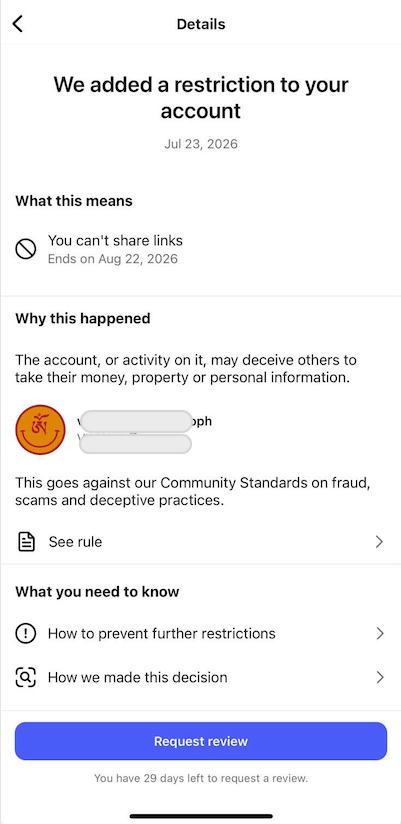The width and height of the screenshot is (401, 824).
Task: Tap the magnifier scan decision icon
Action: click(25, 677)
